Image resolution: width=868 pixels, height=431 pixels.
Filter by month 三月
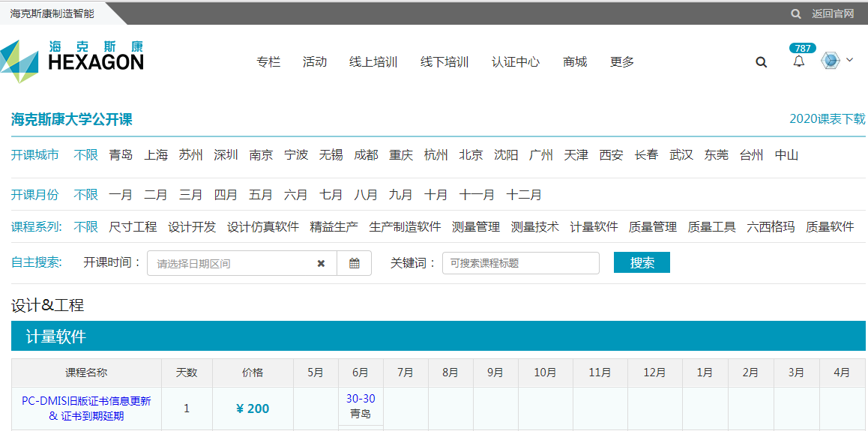click(x=191, y=195)
